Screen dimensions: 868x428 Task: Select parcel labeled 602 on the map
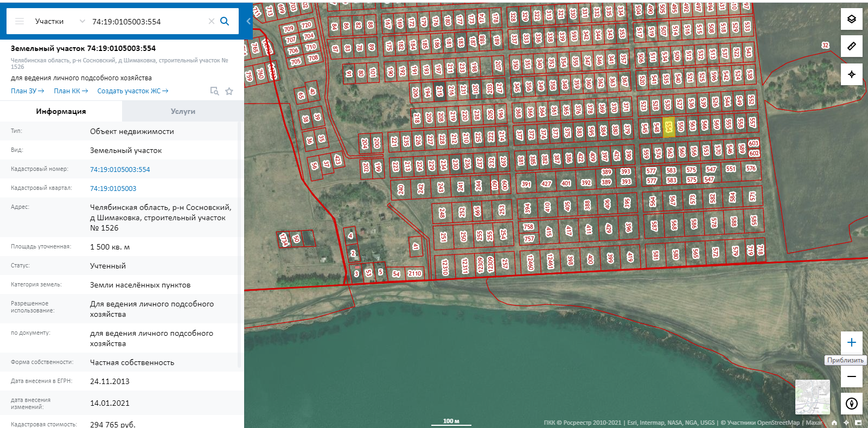pyautogui.click(x=754, y=153)
